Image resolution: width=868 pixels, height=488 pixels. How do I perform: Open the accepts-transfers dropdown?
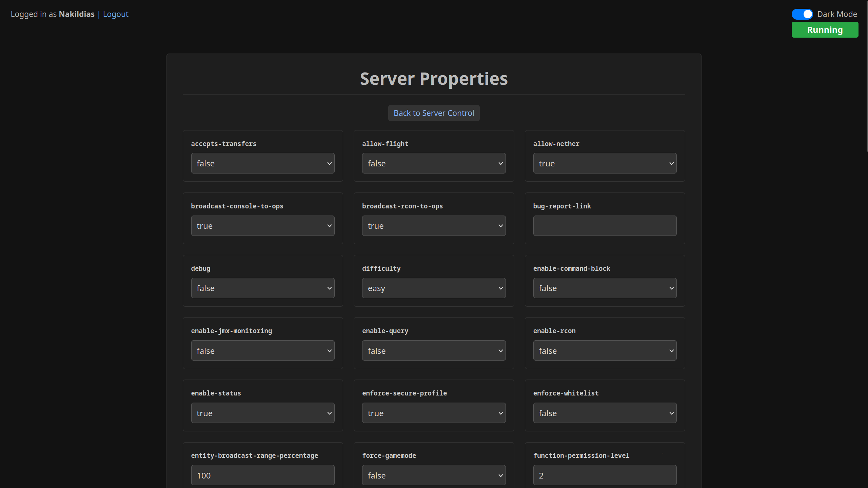(263, 163)
